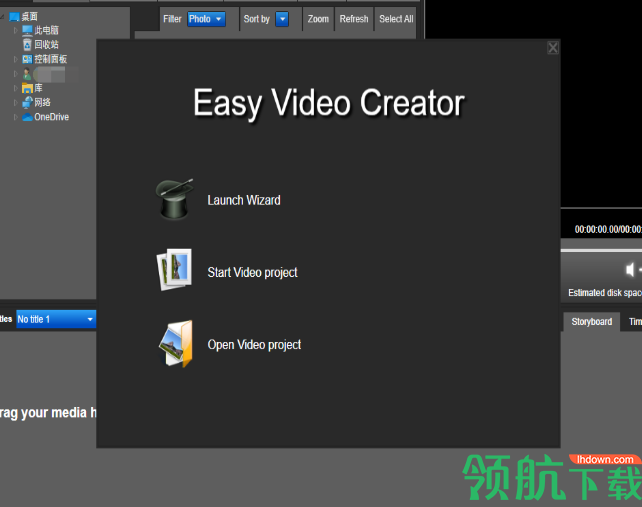The width and height of the screenshot is (642, 507).
Task: Click the user account icon in tree
Action: coord(27,74)
